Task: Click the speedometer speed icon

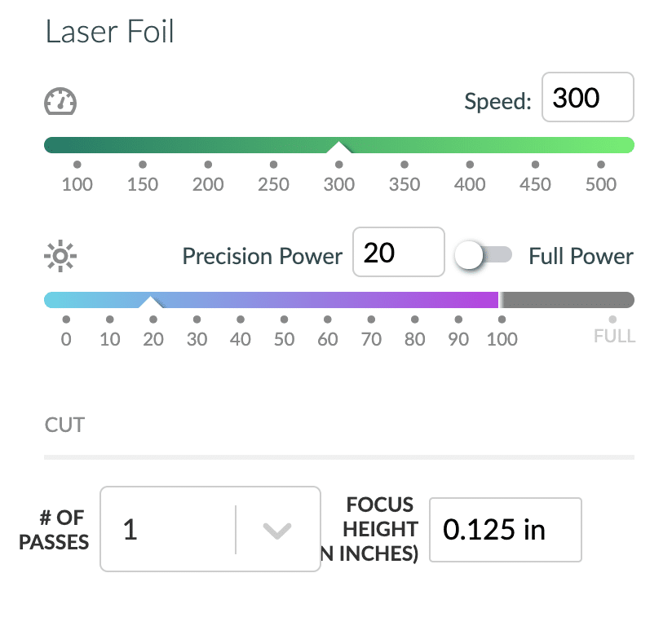Action: click(60, 102)
